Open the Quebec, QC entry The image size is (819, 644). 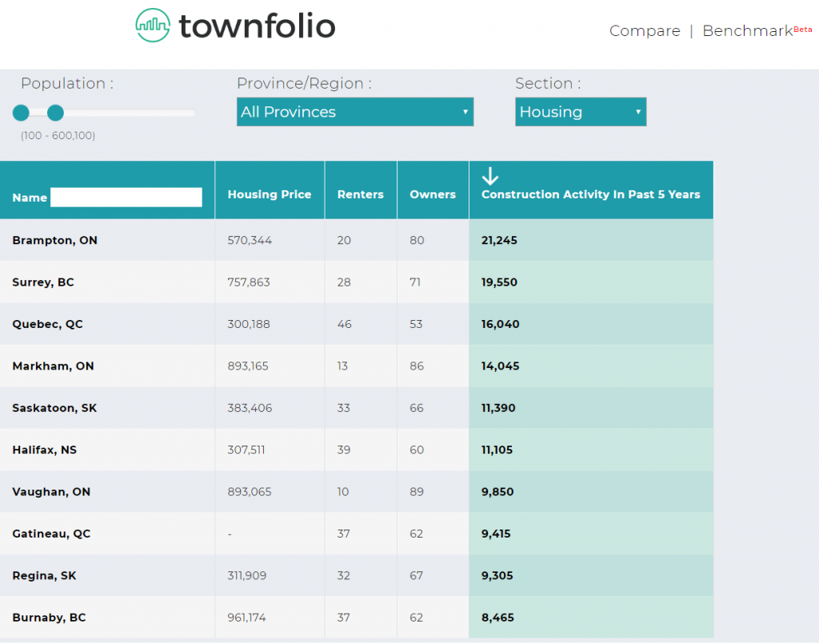[x=47, y=324]
